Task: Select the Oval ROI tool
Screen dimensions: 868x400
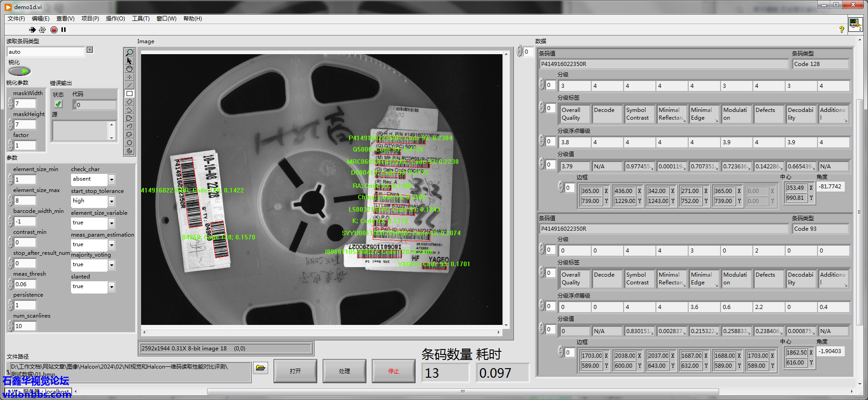Action: pos(130,142)
